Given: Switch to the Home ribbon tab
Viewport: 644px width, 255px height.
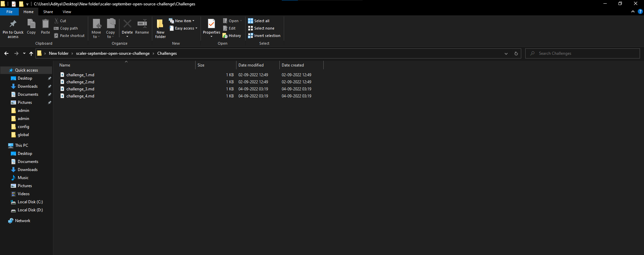Looking at the screenshot, I should tap(29, 12).
